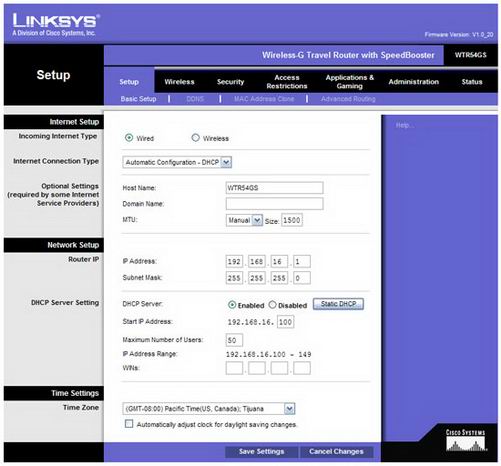This screenshot has width=501, height=466.
Task: Switch to the Wireless tab
Action: point(179,82)
